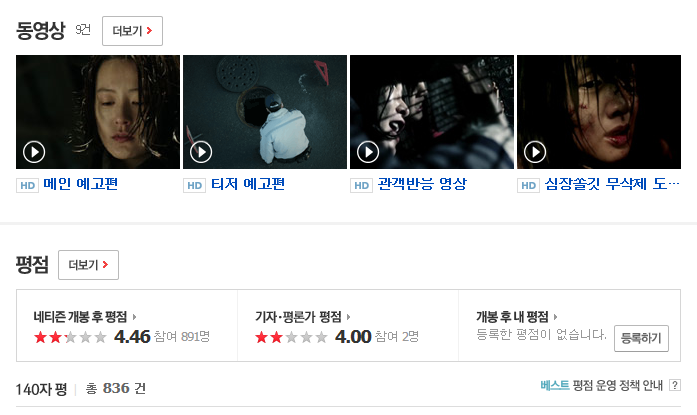Play the 관객반응 영상 video
The height and width of the screenshot is (415, 697).
[368, 152]
